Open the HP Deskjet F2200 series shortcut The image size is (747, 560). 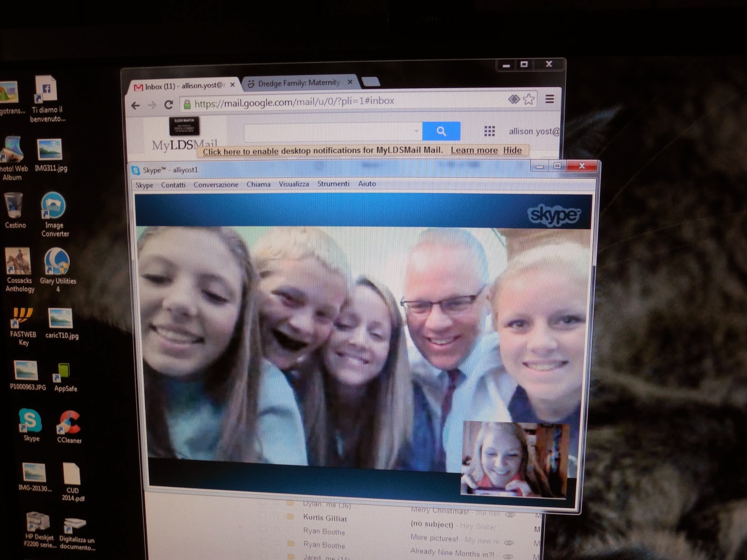coord(40,530)
